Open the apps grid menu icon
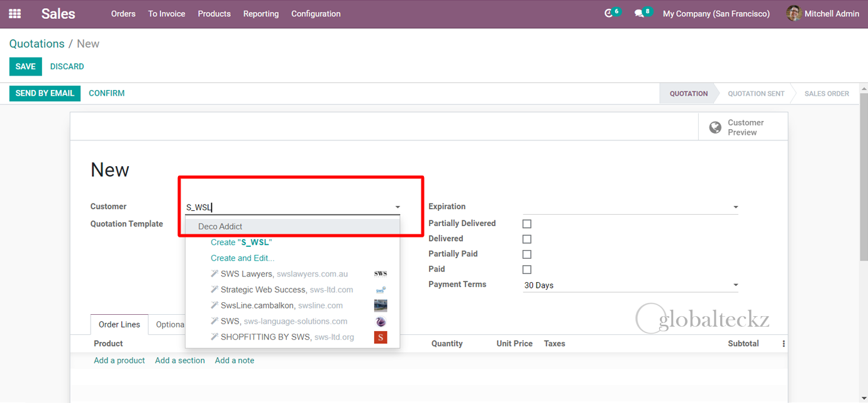 pyautogui.click(x=14, y=13)
